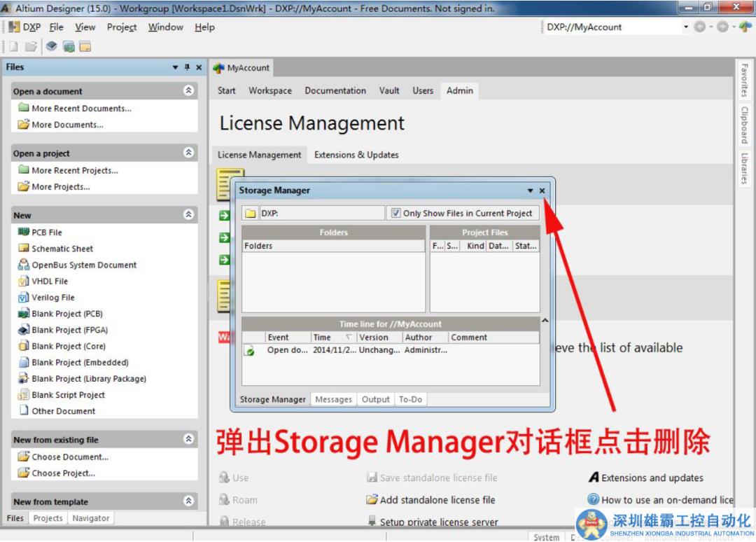Click the DXP home icon at top right

tap(745, 27)
